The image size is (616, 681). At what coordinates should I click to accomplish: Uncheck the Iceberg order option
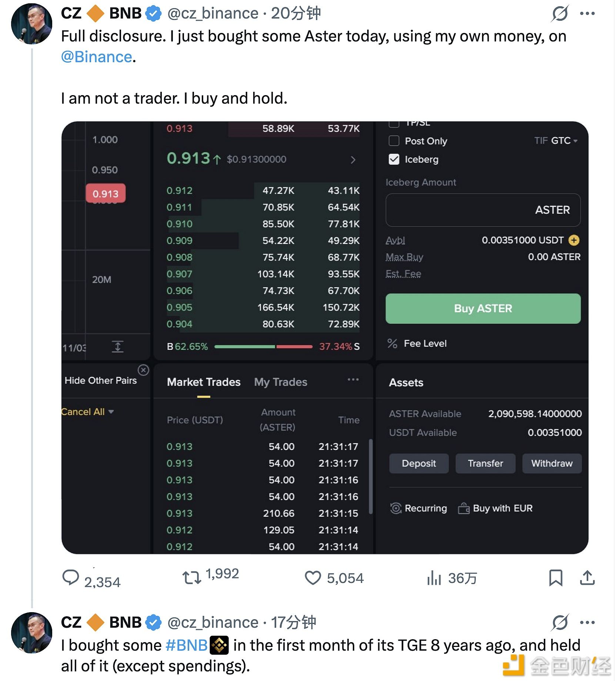point(394,160)
